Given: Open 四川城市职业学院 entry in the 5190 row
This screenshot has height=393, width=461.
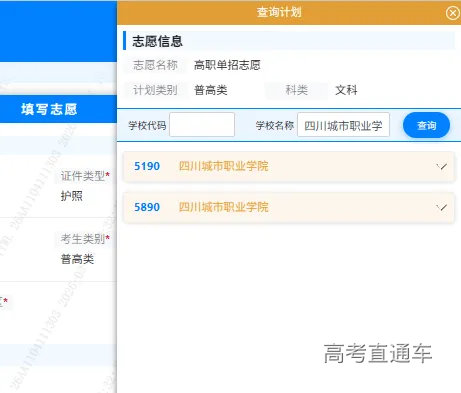Looking at the screenshot, I should [224, 166].
